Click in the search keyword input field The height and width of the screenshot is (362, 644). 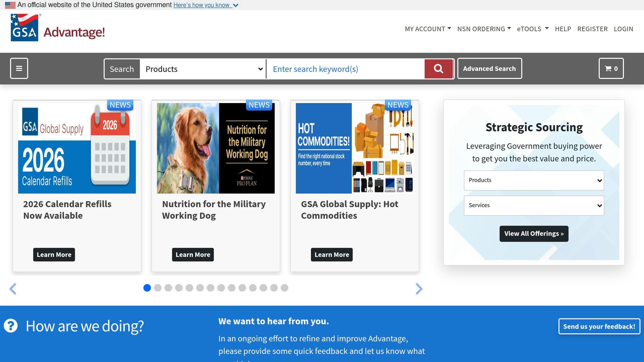coord(345,69)
